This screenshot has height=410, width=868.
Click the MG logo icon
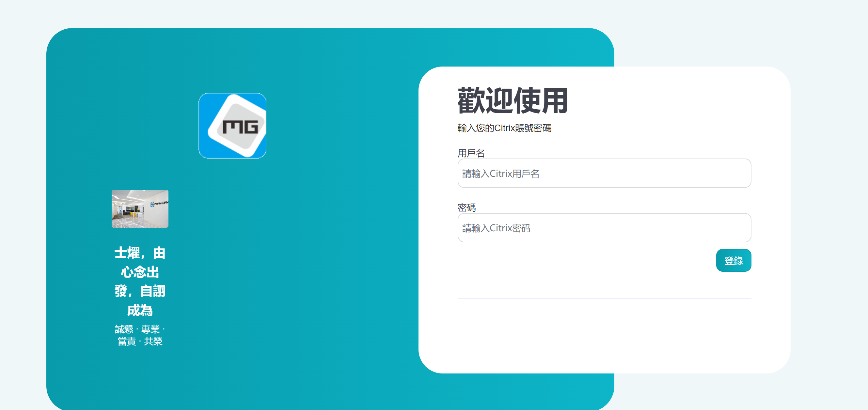(232, 126)
